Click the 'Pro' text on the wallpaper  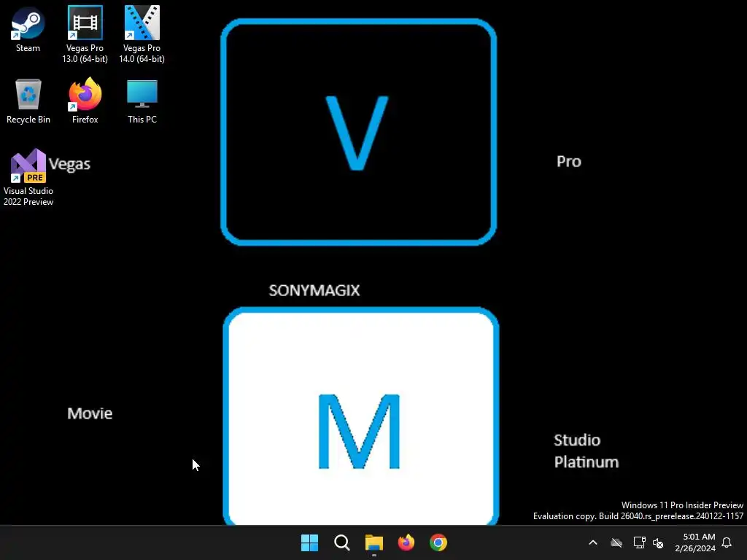(x=569, y=161)
